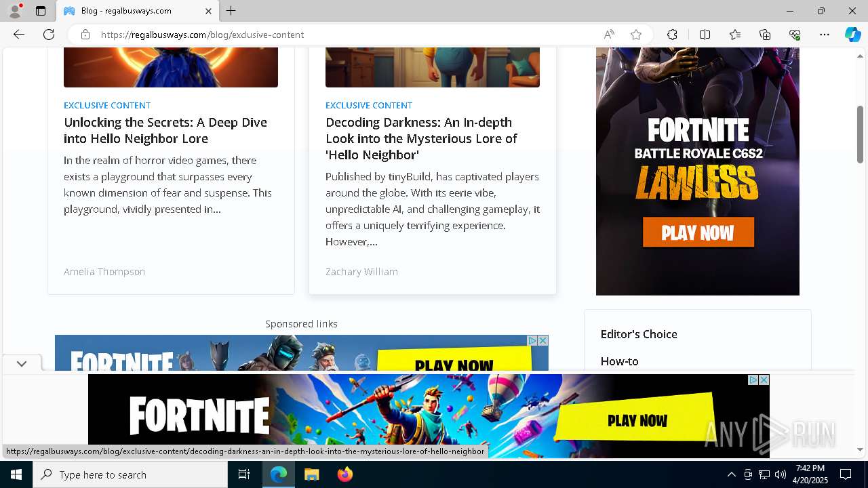868x488 pixels.
Task: Click the address bar URL
Action: click(202, 35)
